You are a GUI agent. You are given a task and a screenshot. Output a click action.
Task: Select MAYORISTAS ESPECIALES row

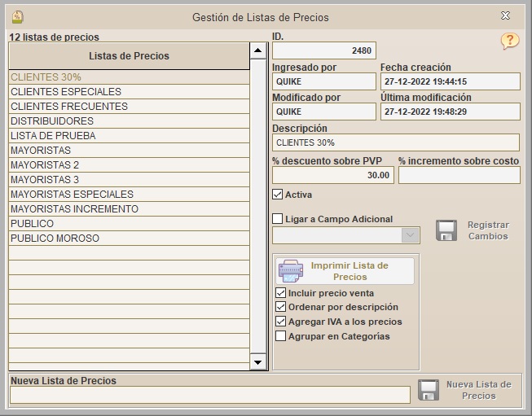(129, 195)
